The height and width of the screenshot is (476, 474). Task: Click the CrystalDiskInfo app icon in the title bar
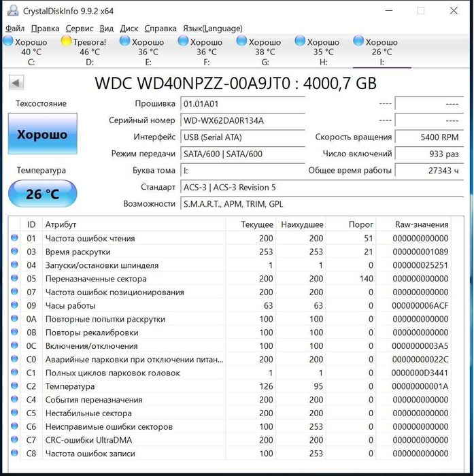(12, 11)
